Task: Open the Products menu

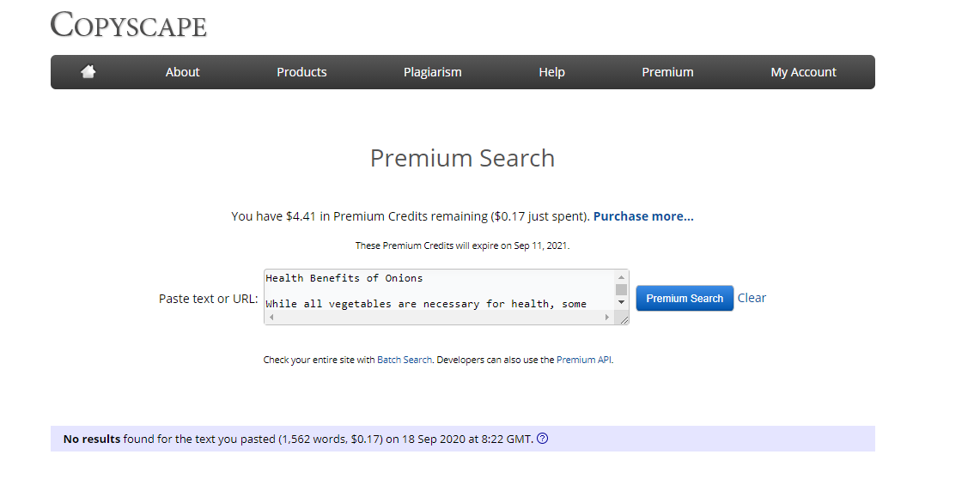Action: pyautogui.click(x=301, y=72)
